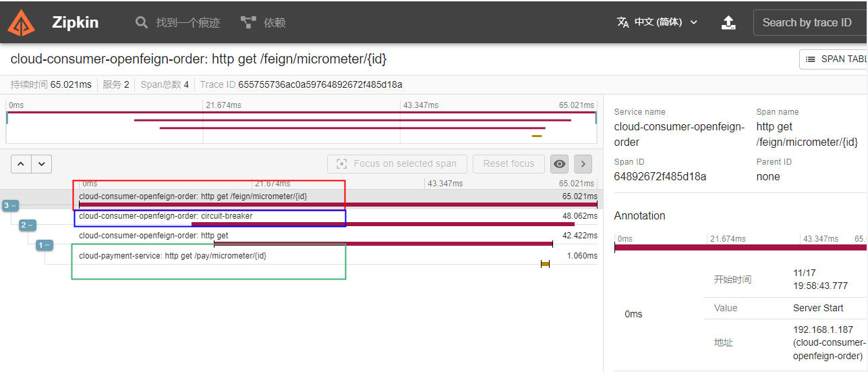Image resolution: width=868 pixels, height=372 pixels.
Task: Click the Span ID 64892672f485d18a value
Action: [x=660, y=177]
